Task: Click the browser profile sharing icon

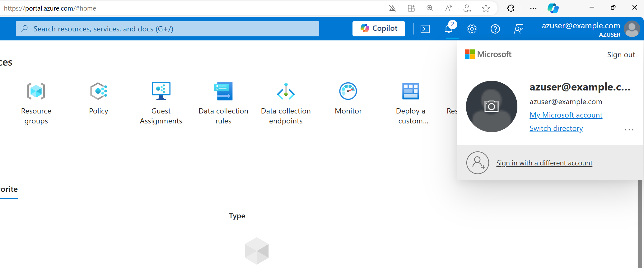Action: click(x=467, y=8)
